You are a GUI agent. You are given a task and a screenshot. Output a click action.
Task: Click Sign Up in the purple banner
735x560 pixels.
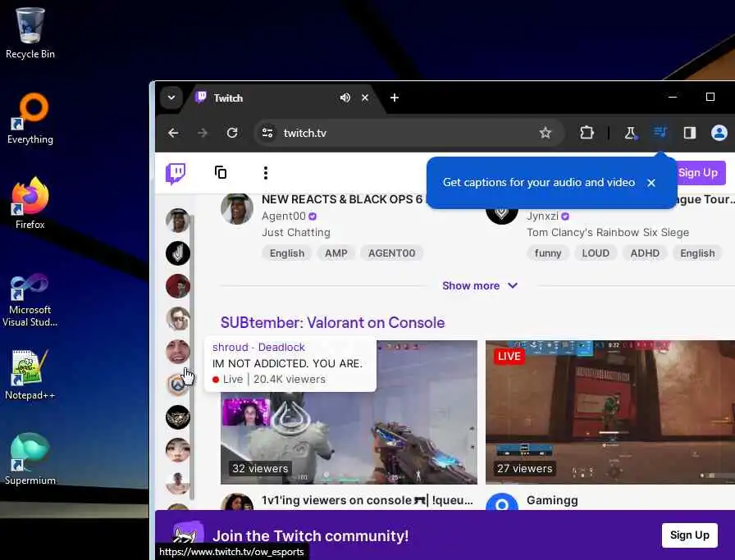690,535
